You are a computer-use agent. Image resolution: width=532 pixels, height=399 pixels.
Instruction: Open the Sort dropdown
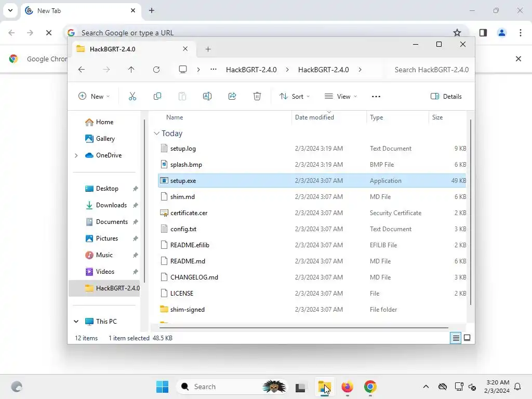click(x=295, y=96)
